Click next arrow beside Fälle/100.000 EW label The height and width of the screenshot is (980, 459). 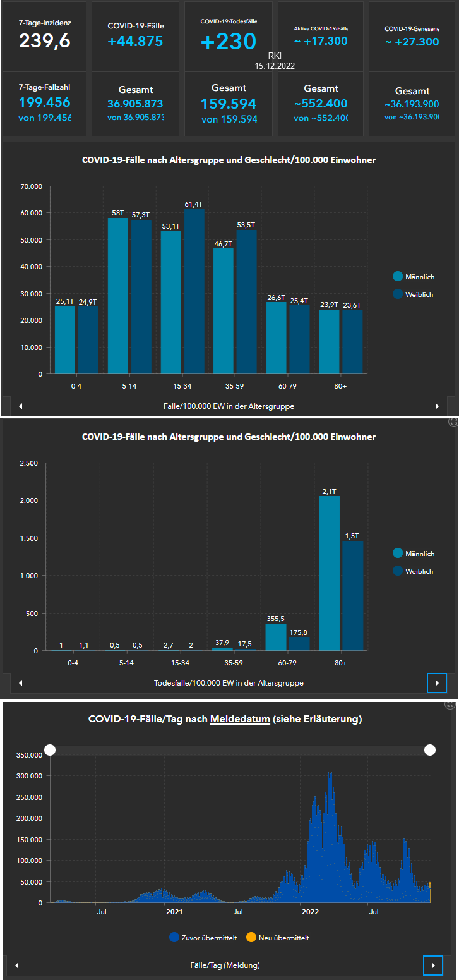pyautogui.click(x=437, y=406)
